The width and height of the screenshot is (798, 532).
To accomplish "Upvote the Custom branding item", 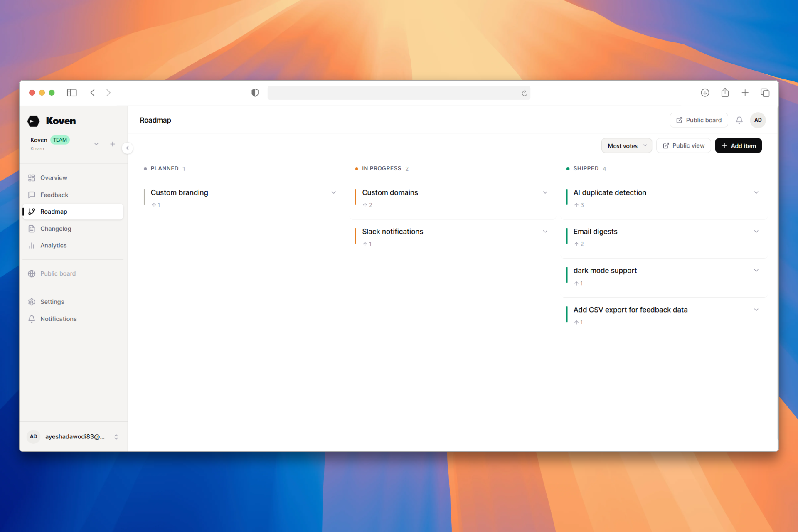I will click(156, 205).
